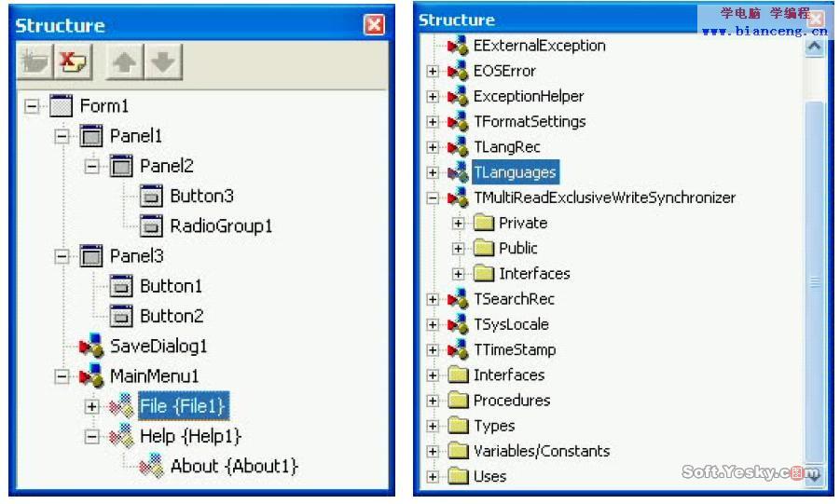Expand the TLangRec node

pyautogui.click(x=433, y=147)
